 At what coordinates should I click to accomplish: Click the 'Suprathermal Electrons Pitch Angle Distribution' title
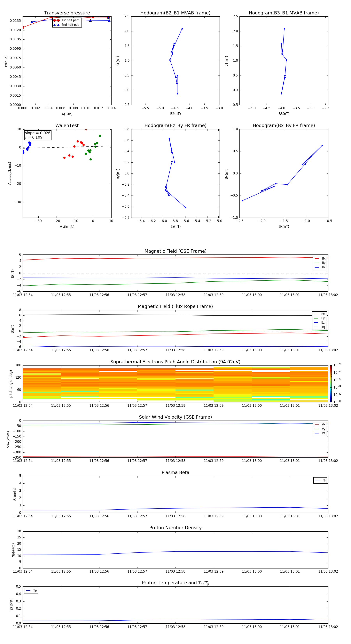click(x=175, y=362)
